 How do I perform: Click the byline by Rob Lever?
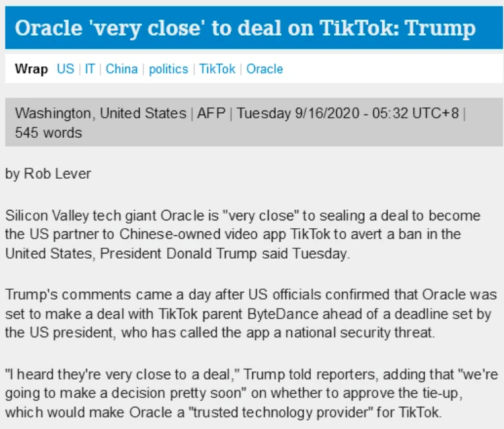coord(48,174)
